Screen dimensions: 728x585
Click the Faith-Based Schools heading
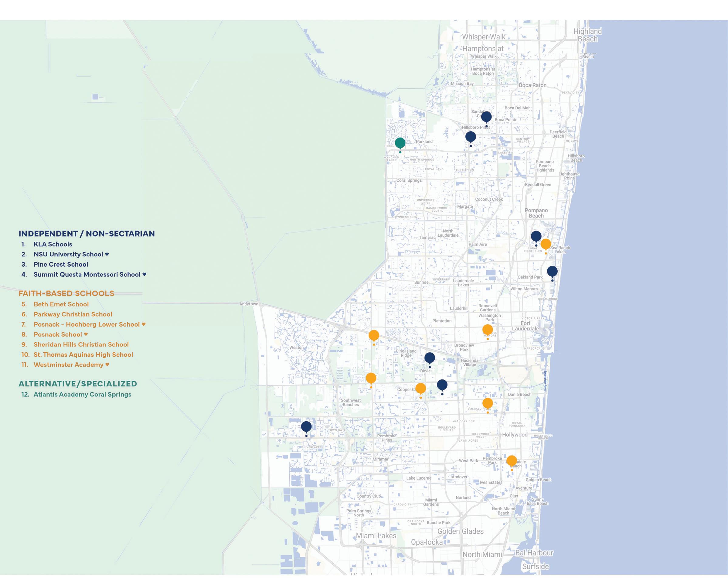point(66,293)
